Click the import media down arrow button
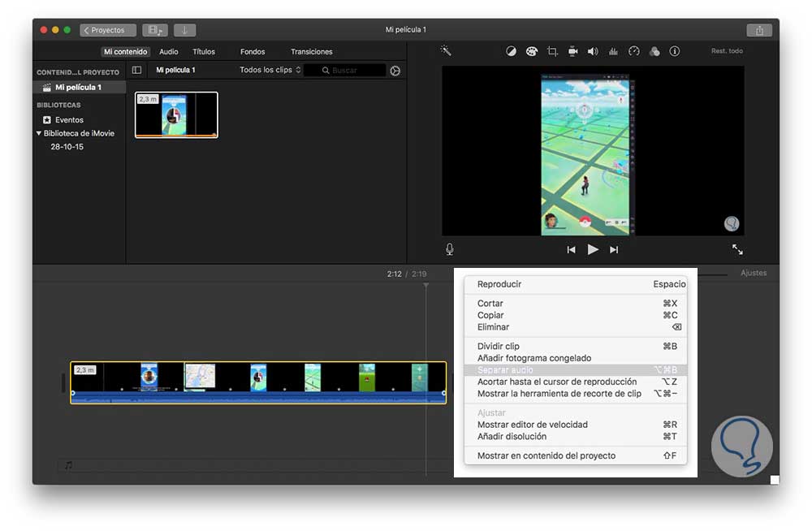 184,30
